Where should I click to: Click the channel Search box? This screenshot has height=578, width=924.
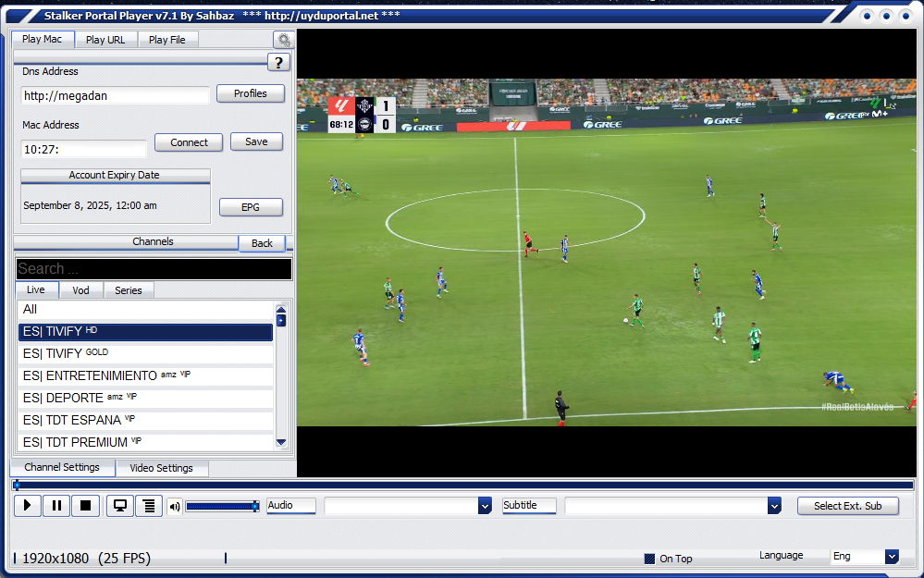pyautogui.click(x=154, y=269)
